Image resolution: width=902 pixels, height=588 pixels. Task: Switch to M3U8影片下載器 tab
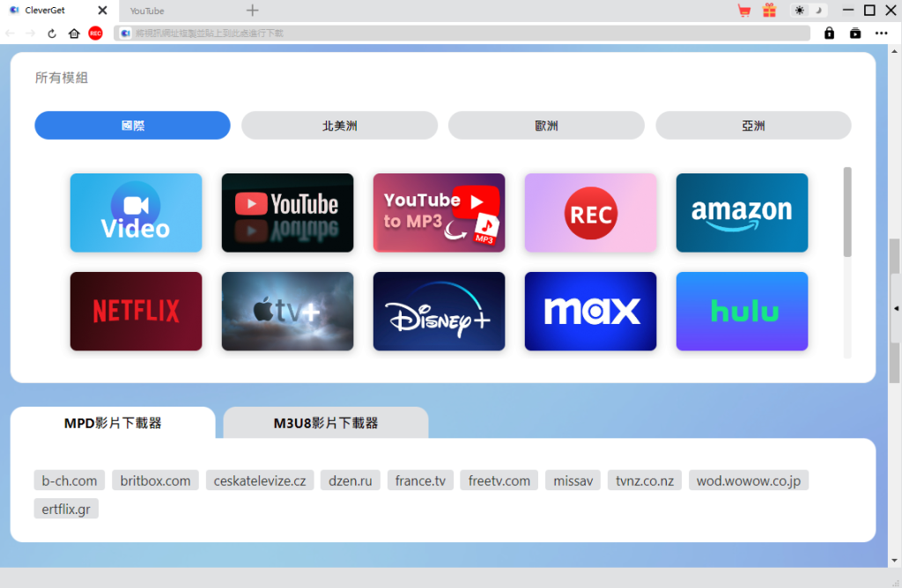click(326, 423)
